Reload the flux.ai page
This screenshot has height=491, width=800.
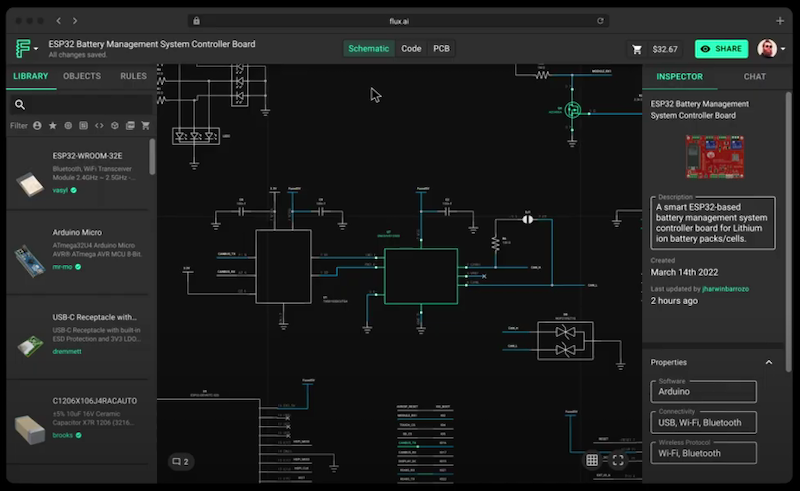click(600, 21)
